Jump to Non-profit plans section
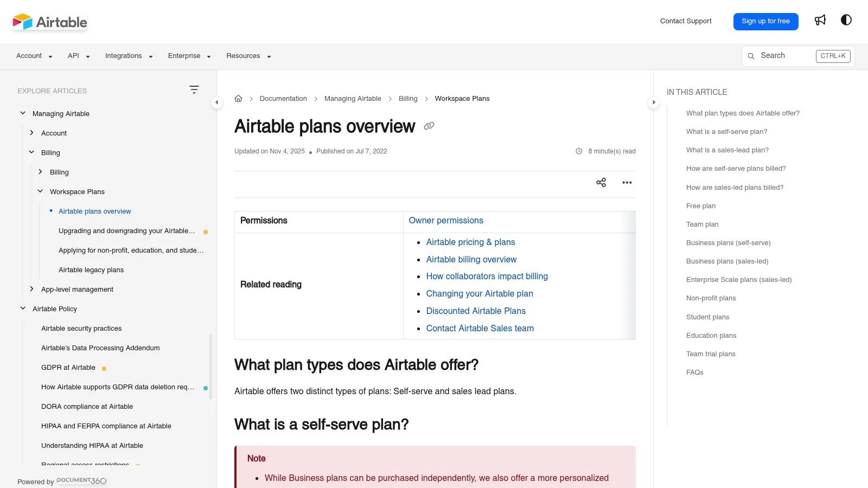The height and width of the screenshot is (488, 868). pyautogui.click(x=711, y=298)
